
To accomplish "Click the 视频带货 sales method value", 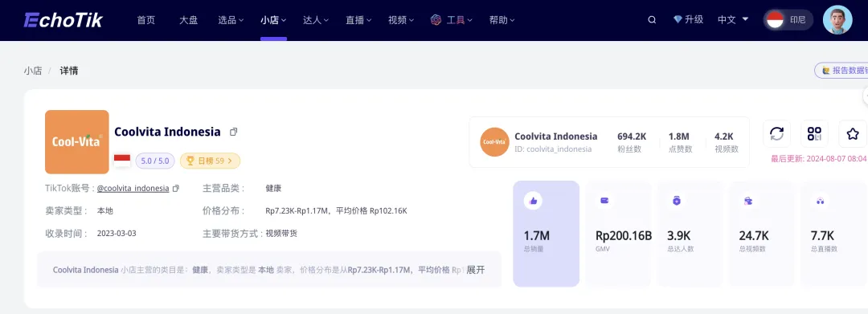I will coord(281,233).
